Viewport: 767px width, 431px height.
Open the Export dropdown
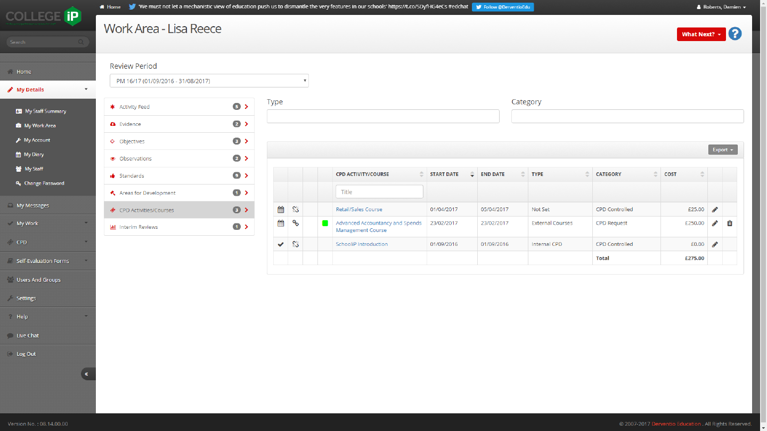click(x=722, y=150)
